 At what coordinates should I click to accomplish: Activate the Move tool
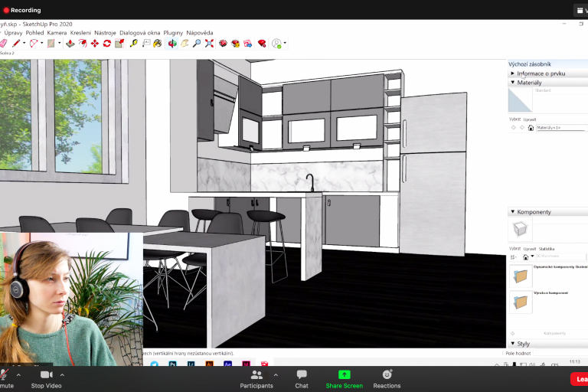coord(95,44)
